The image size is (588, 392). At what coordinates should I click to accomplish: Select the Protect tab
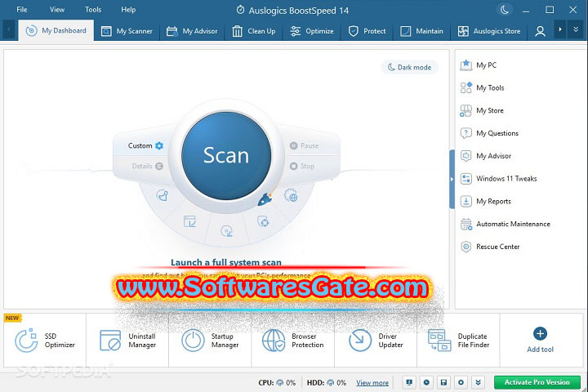pyautogui.click(x=367, y=31)
